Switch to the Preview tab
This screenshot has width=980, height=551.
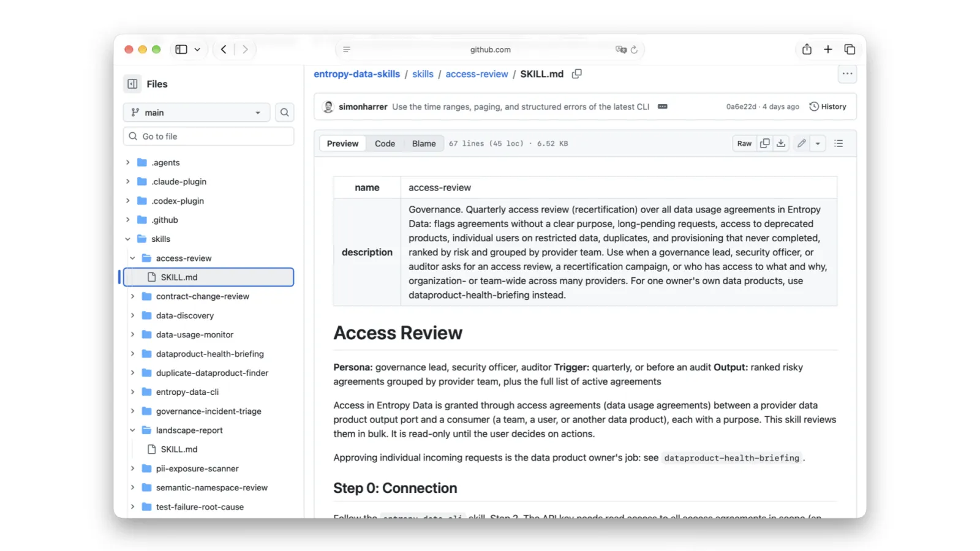click(342, 143)
